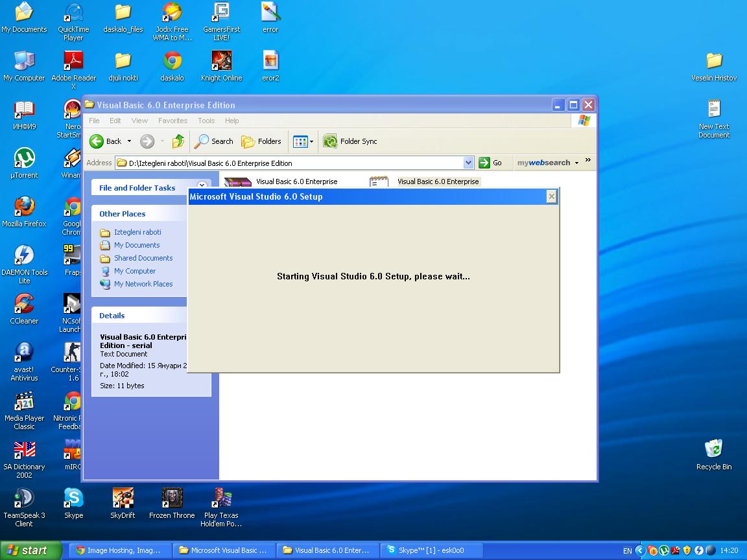Image resolution: width=747 pixels, height=560 pixels.
Task: Launch Knight Online shortcut
Action: click(222, 67)
